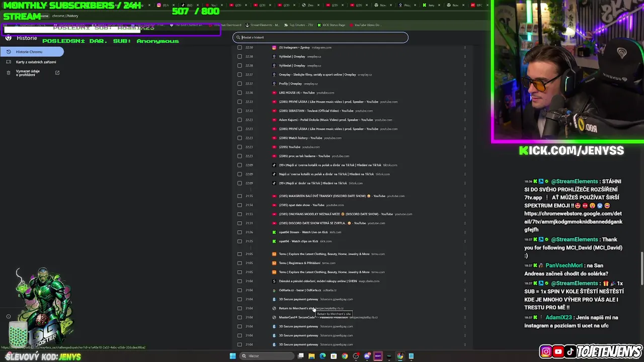Open the Temu Registrace & Přihlášení entry
Viewport: 644px width, 362px height.
coord(299,263)
